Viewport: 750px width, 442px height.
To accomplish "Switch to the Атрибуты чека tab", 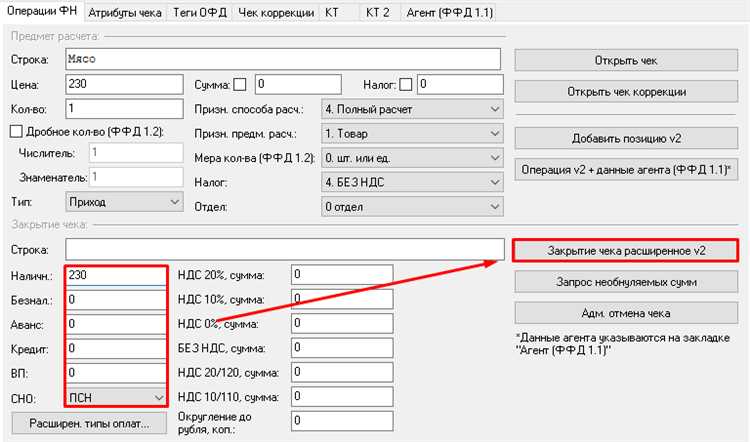I will pyautogui.click(x=123, y=13).
